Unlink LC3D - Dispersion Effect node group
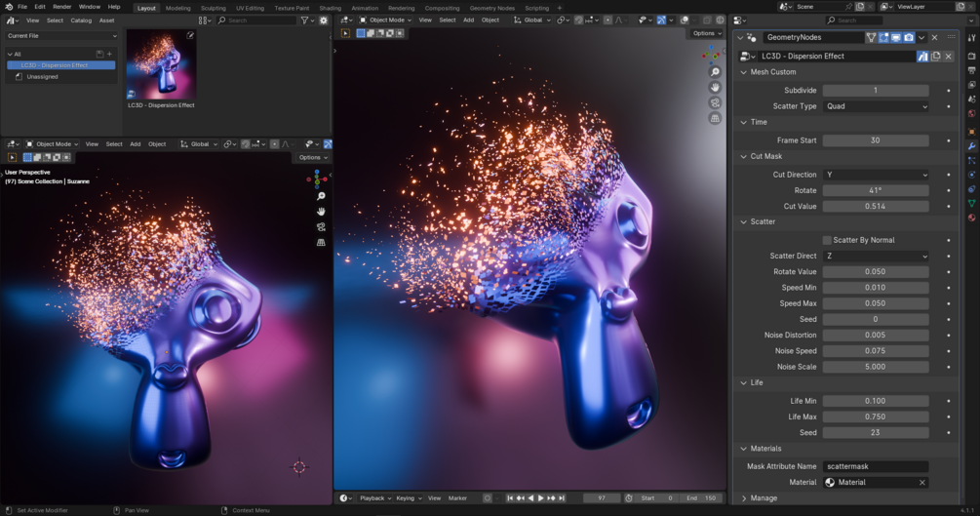Image resolution: width=980 pixels, height=516 pixels. point(948,57)
